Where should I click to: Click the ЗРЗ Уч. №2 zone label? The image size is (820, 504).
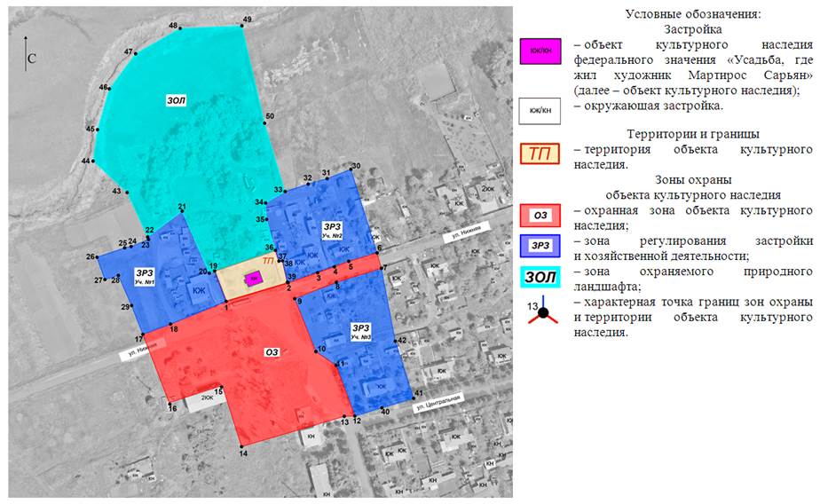pyautogui.click(x=333, y=230)
